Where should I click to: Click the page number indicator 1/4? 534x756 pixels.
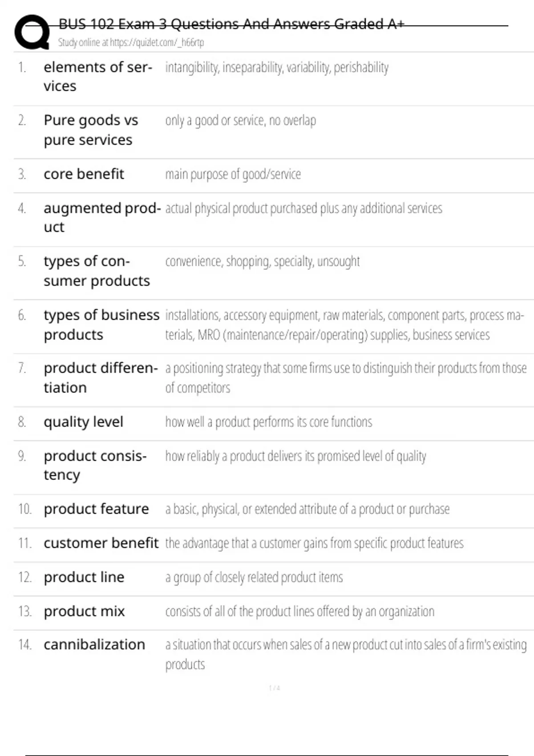click(x=275, y=688)
